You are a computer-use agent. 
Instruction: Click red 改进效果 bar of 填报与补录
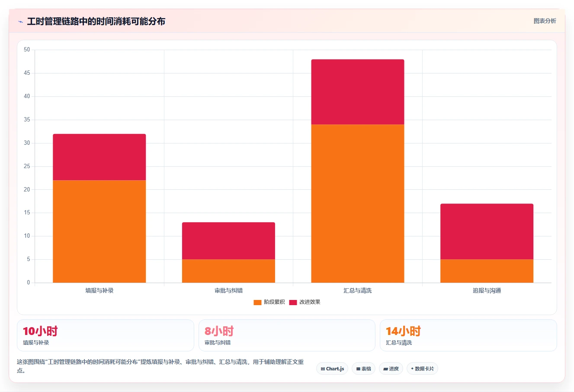click(99, 157)
